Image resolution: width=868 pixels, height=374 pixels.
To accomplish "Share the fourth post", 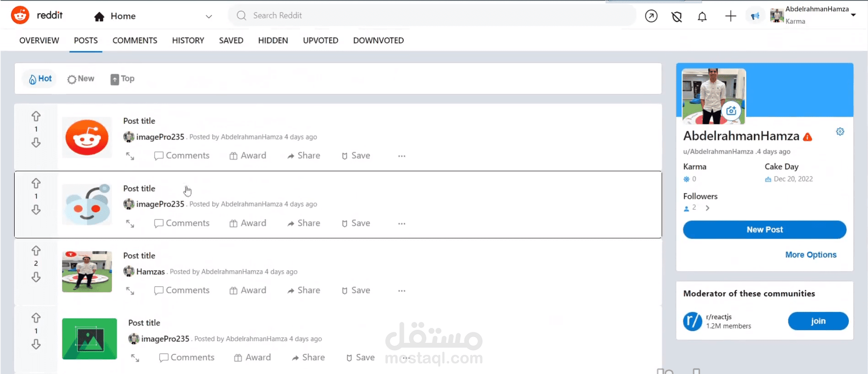I will point(309,358).
